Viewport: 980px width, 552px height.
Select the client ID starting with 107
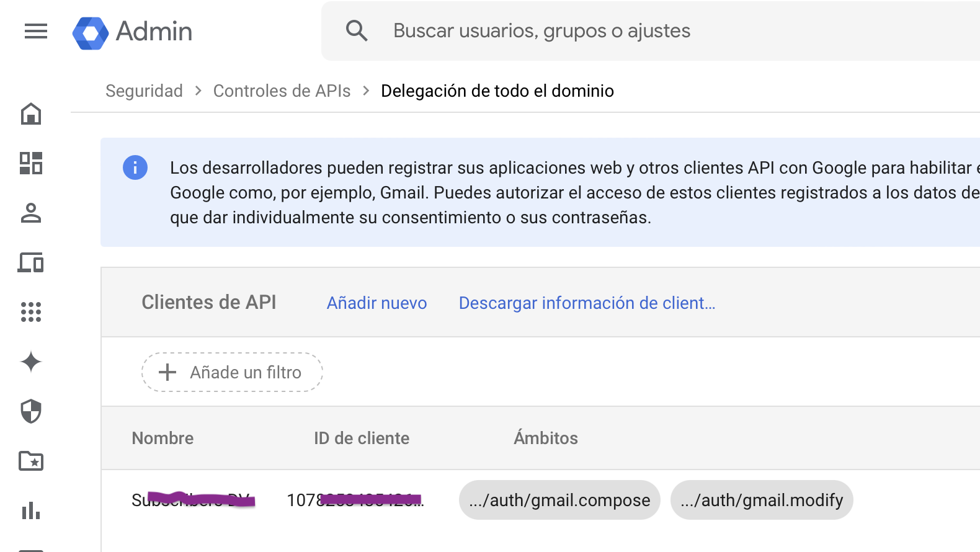(x=355, y=500)
